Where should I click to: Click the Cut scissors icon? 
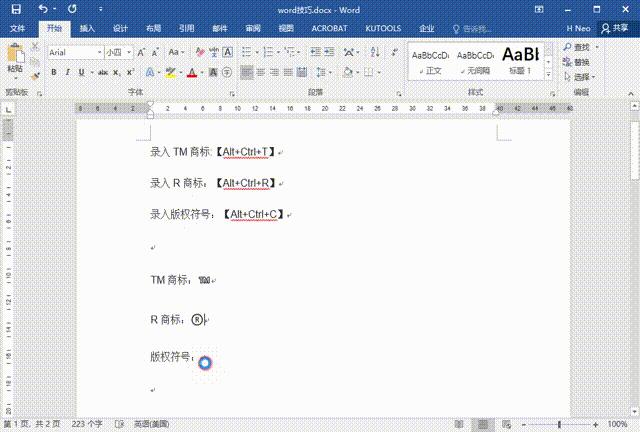coord(35,46)
